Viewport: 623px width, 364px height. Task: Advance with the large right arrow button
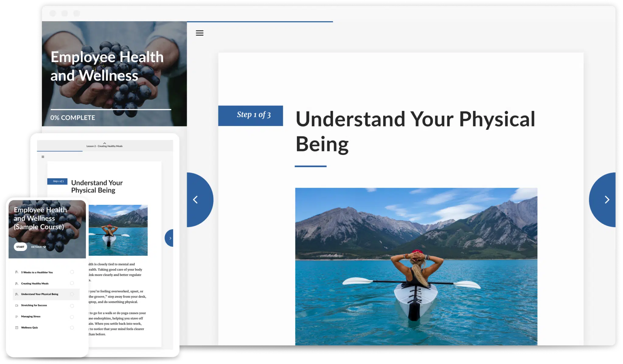[x=606, y=200]
